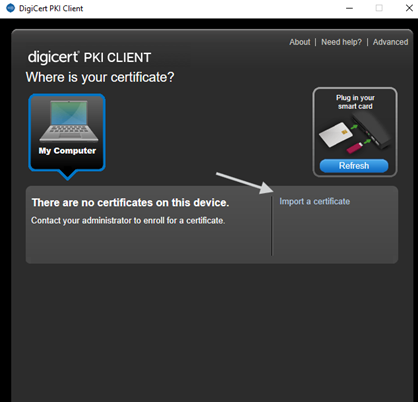Viewport: 418px width, 402px height.
Task: Click the Plug in your smart card text
Action: [x=355, y=102]
